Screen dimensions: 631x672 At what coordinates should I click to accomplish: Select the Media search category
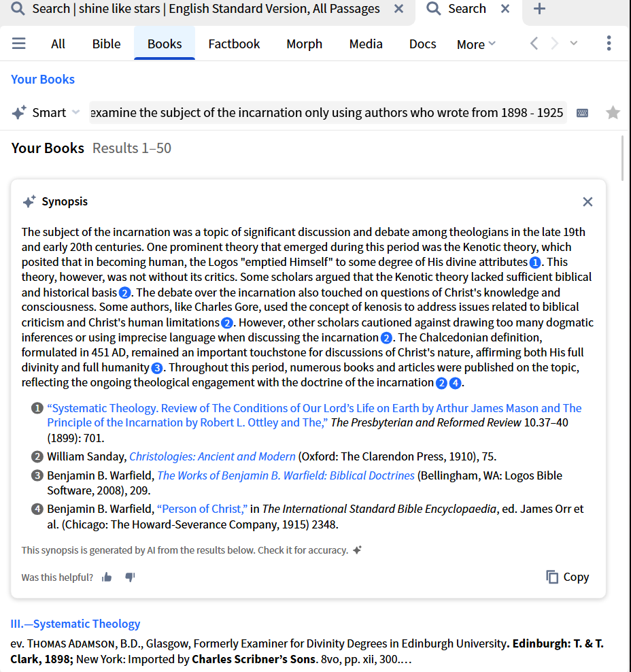click(366, 44)
